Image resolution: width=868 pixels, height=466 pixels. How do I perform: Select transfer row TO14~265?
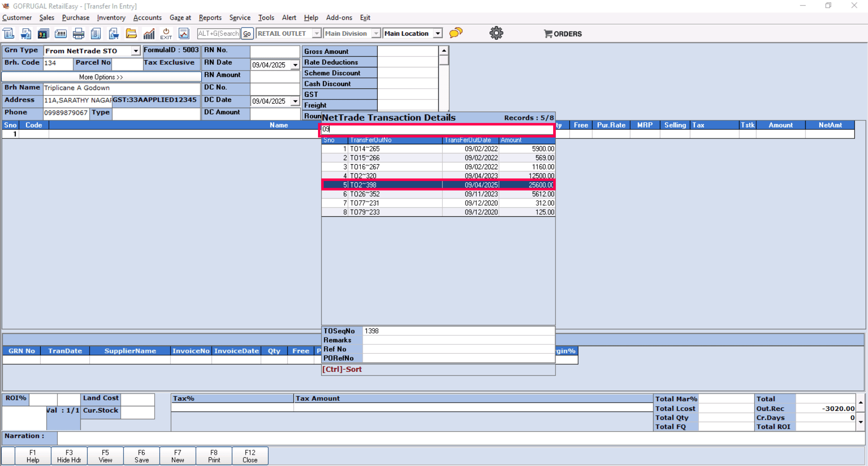[438, 149]
